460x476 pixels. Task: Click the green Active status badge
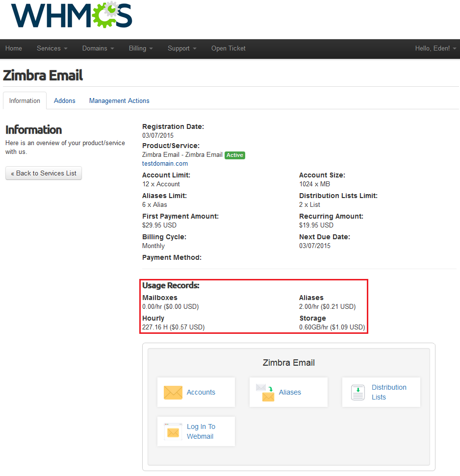235,155
